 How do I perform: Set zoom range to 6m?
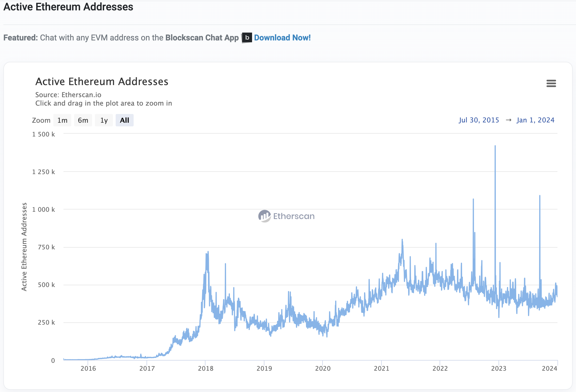(83, 120)
